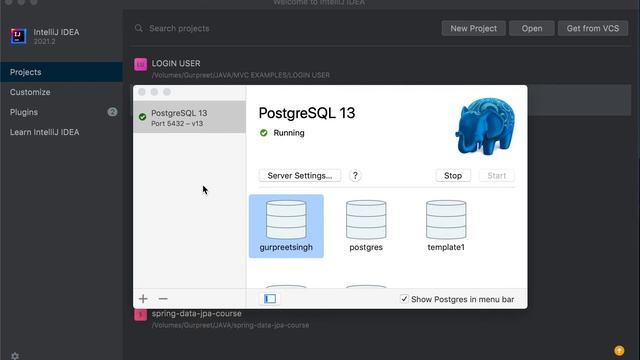Viewport: 640px width, 360px height.
Task: Stop the PostgreSQL server
Action: pos(453,176)
